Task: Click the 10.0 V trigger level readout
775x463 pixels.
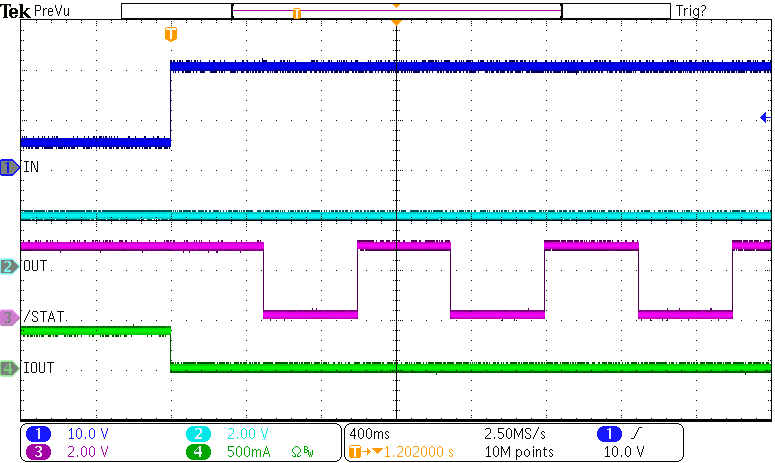Action: pos(624,452)
